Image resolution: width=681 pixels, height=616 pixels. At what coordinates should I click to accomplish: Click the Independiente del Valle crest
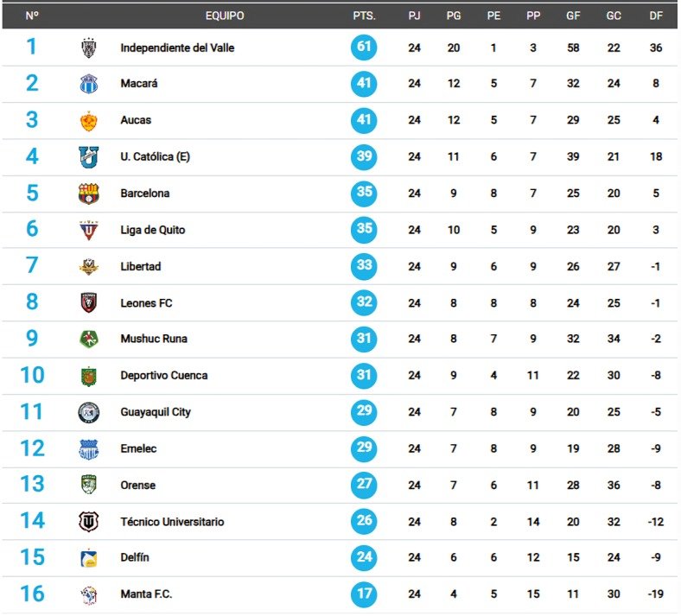tap(89, 48)
